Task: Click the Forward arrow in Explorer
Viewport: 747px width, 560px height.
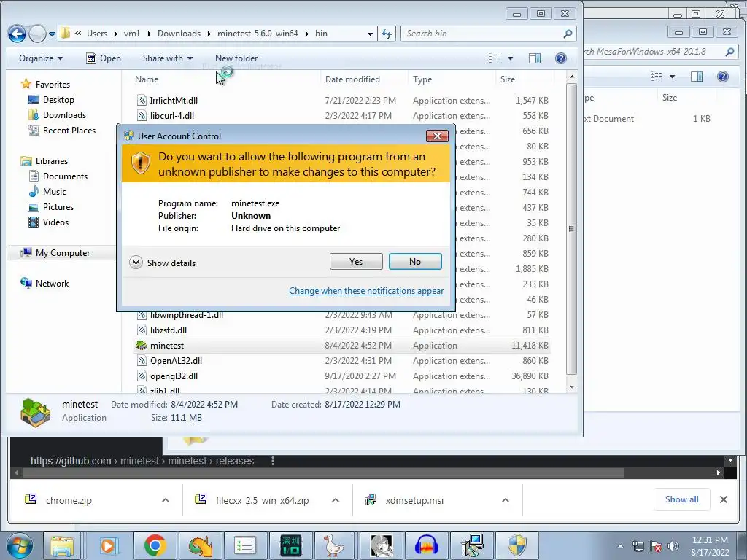Action: tap(37, 34)
